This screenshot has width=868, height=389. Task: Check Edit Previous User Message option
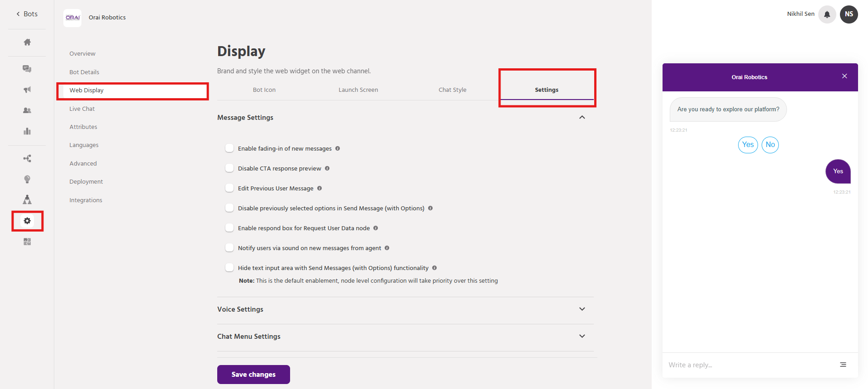229,188
